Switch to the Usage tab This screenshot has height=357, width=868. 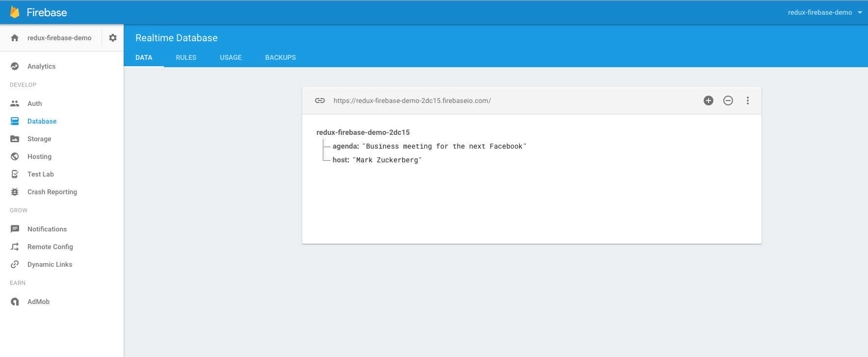tap(231, 57)
